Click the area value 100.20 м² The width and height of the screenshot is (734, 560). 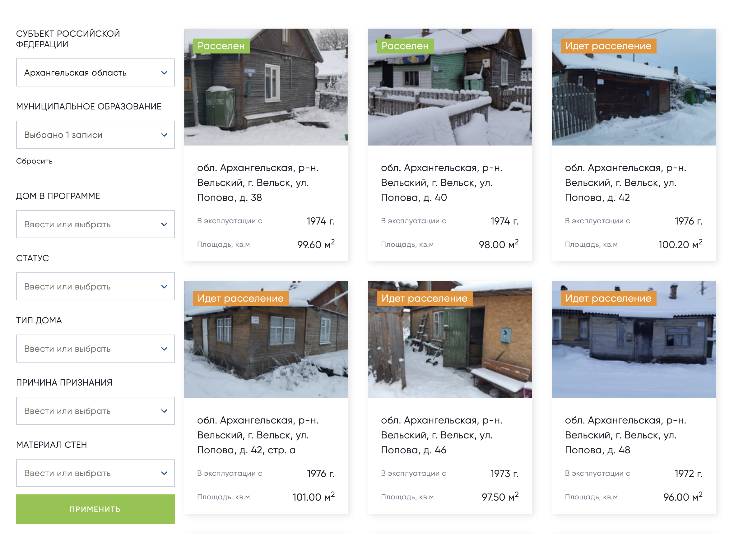[680, 244]
